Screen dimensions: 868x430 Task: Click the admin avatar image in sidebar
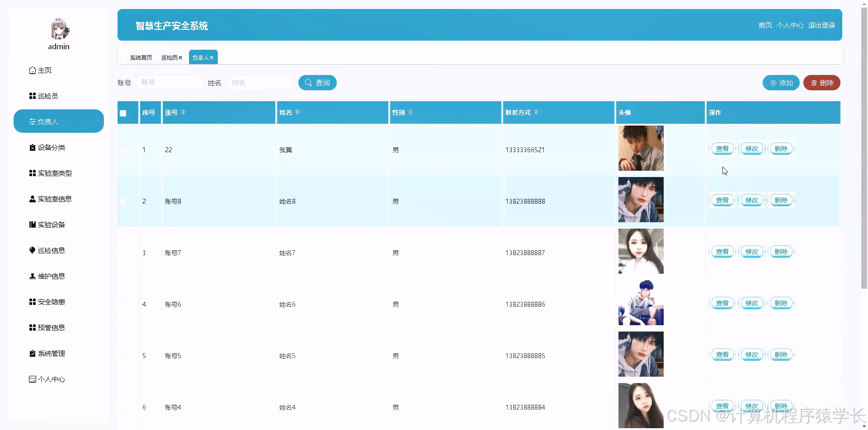coord(59,29)
